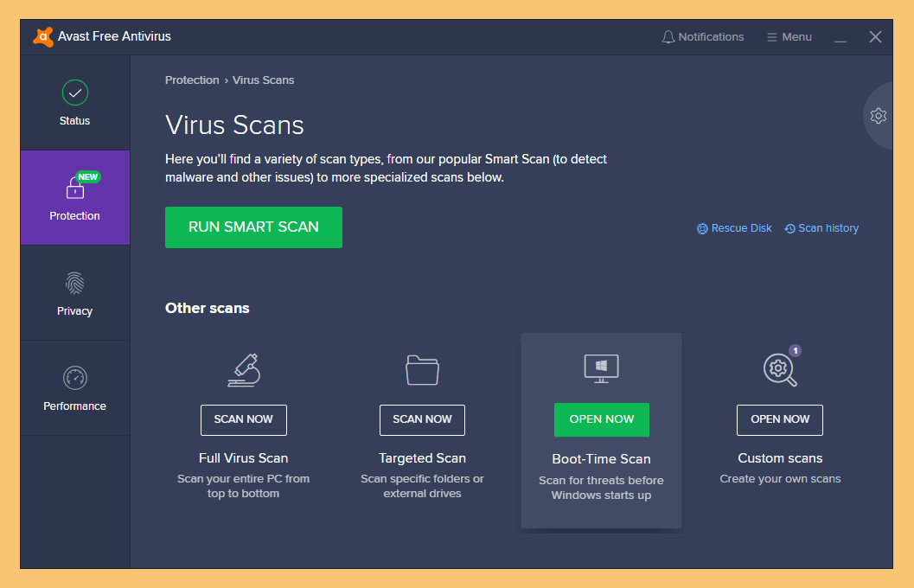
Task: Click the Virus Scans page heading
Action: [x=234, y=125]
